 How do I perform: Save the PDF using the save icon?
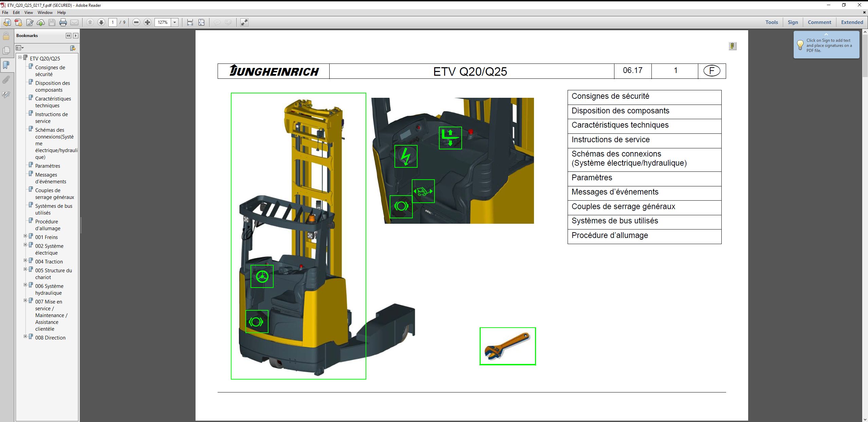coord(52,22)
